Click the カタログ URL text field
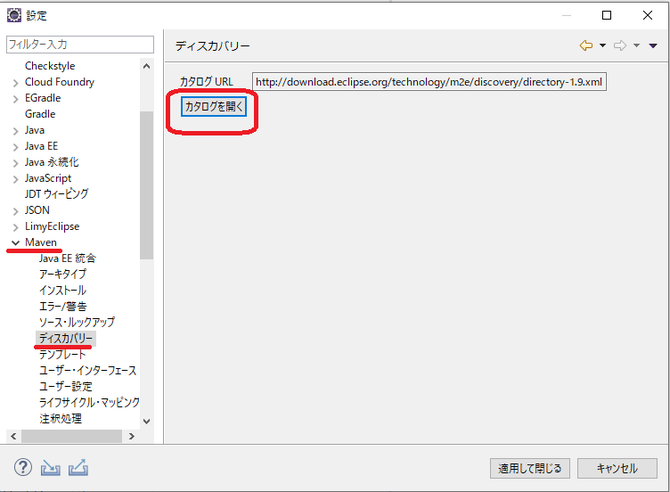 click(429, 82)
